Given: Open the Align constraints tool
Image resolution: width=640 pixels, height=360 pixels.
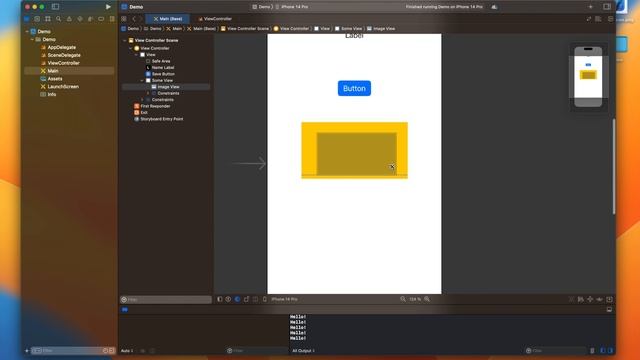Looking at the screenshot, I should 580,300.
